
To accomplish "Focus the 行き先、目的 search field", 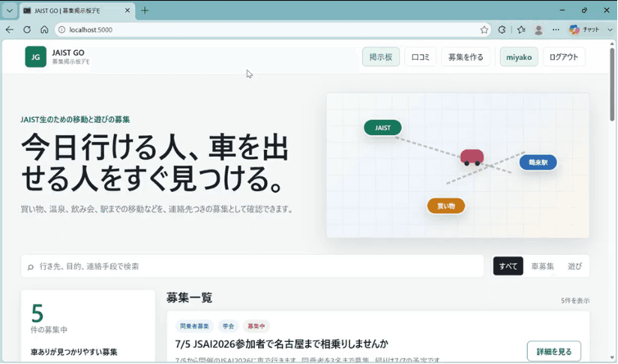I will pos(252,266).
